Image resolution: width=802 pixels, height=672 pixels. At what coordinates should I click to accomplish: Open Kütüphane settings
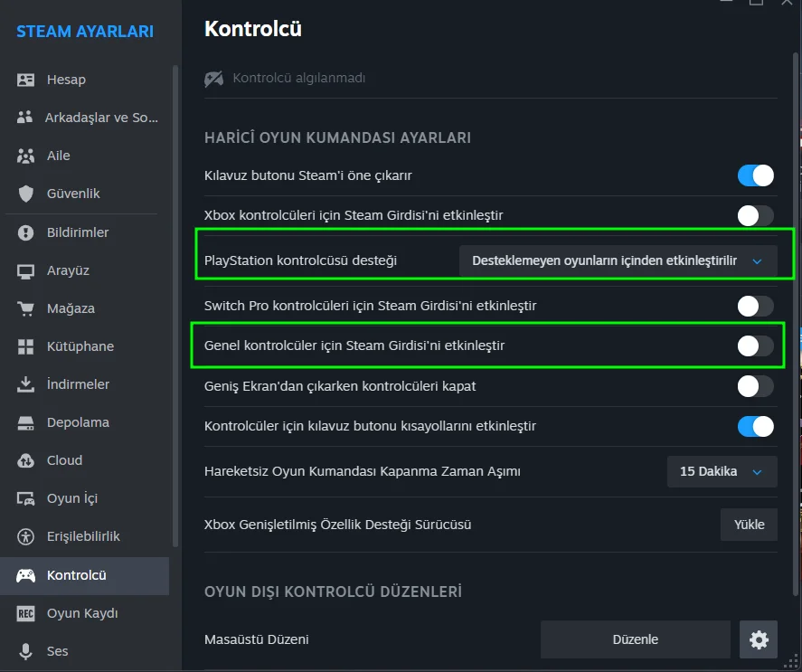84,346
